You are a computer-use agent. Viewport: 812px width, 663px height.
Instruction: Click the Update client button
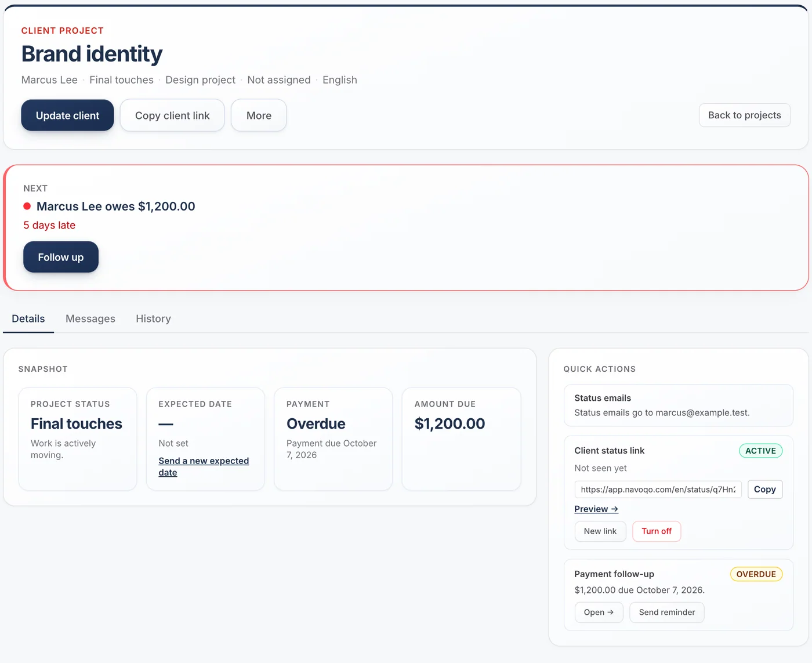click(x=67, y=115)
